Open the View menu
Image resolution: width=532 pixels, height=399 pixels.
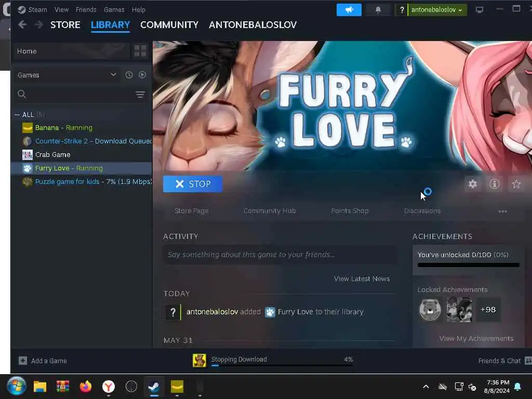[x=61, y=9]
